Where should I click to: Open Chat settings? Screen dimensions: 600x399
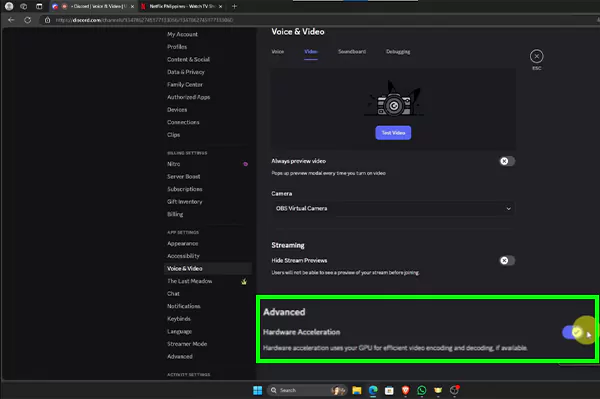173,294
